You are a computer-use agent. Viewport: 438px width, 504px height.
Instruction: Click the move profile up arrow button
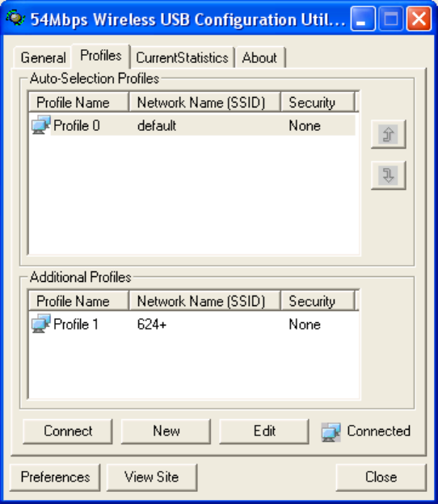[x=388, y=134]
